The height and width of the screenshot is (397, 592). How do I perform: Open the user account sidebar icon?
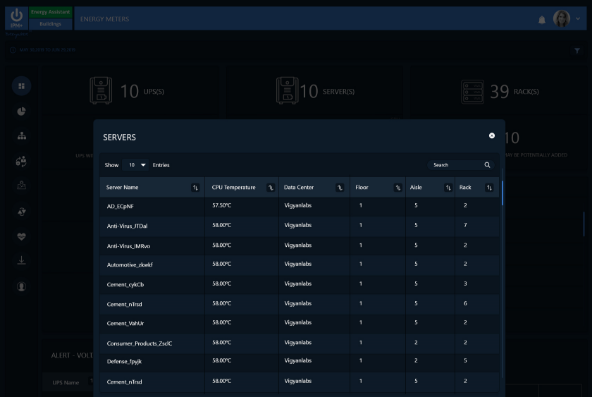click(x=22, y=286)
